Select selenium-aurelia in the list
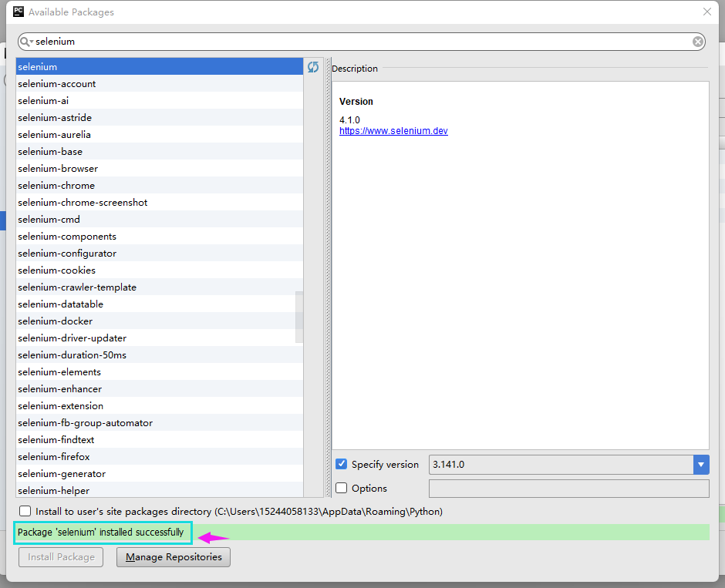Screen dimensions: 725x588 (x=160, y=134)
